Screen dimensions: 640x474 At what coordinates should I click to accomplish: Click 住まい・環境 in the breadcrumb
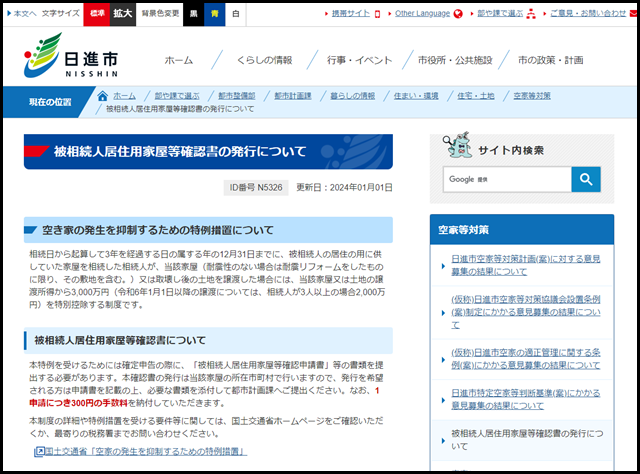click(x=416, y=96)
